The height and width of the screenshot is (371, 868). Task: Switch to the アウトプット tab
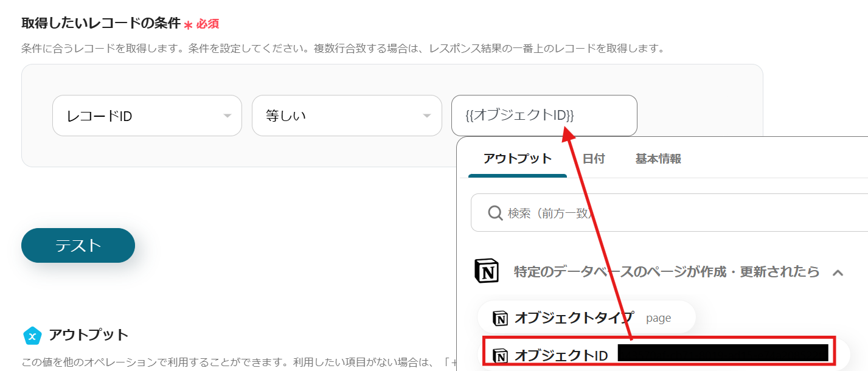[518, 159]
